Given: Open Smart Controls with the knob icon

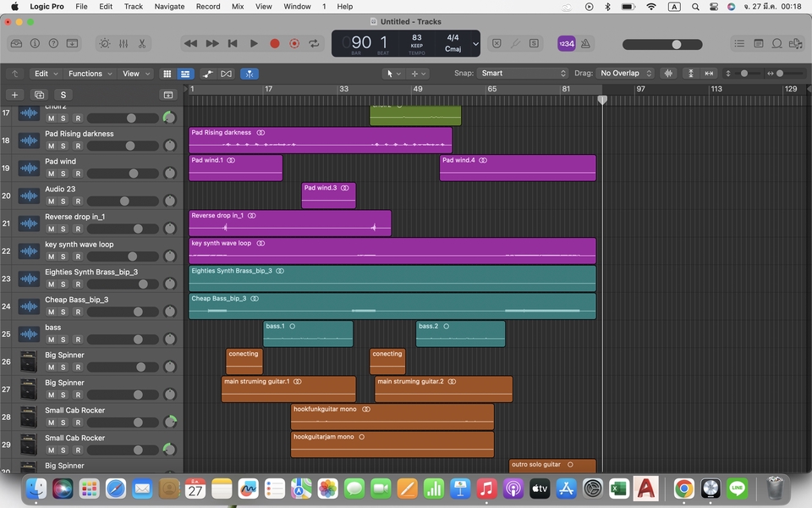Looking at the screenshot, I should (x=105, y=43).
